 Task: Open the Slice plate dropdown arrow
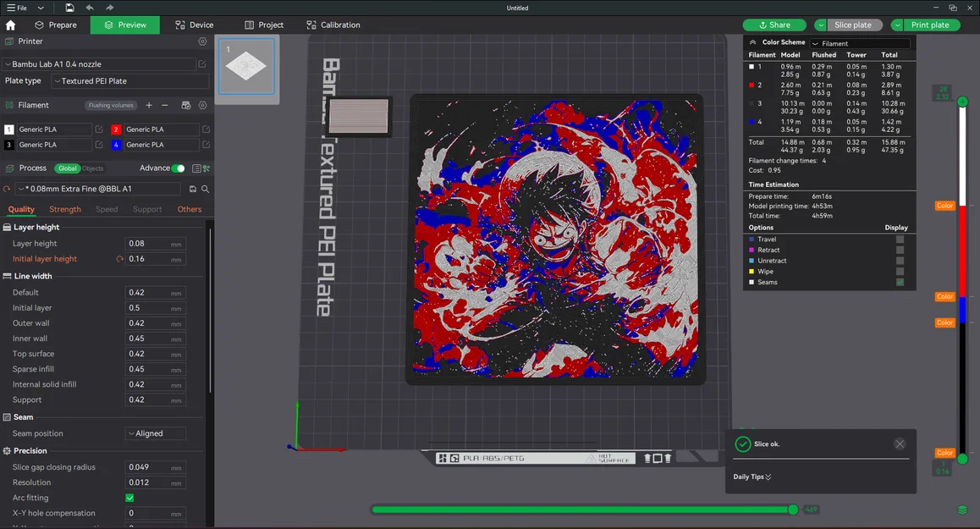pyautogui.click(x=821, y=25)
